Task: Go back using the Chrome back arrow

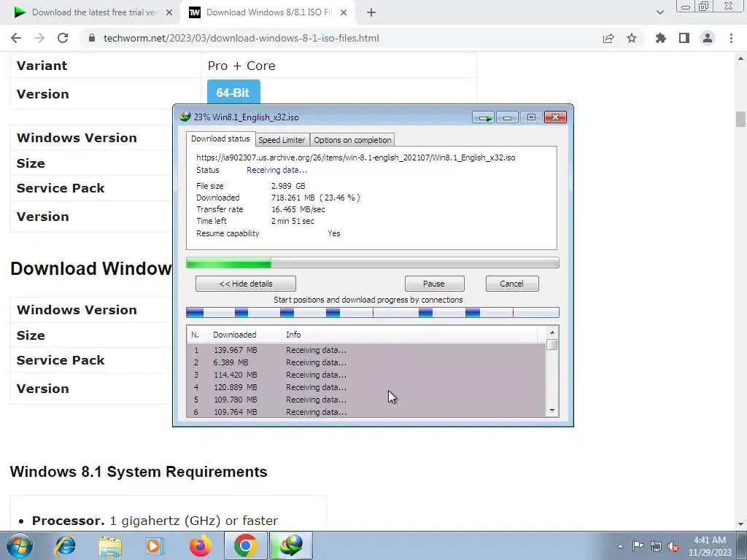Action: [x=16, y=38]
